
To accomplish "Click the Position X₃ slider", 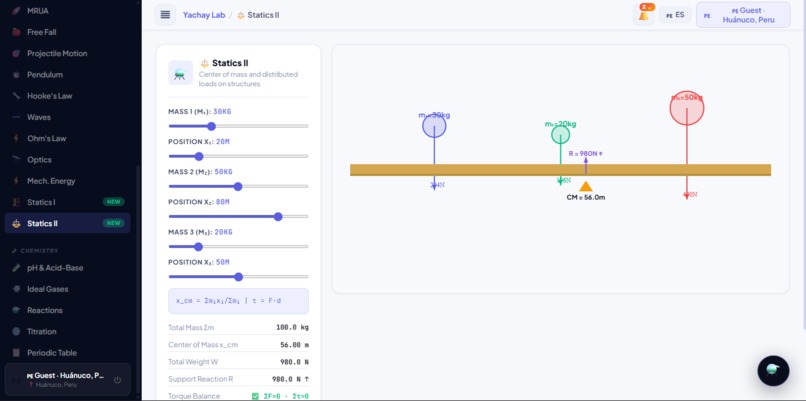I will coord(239,277).
